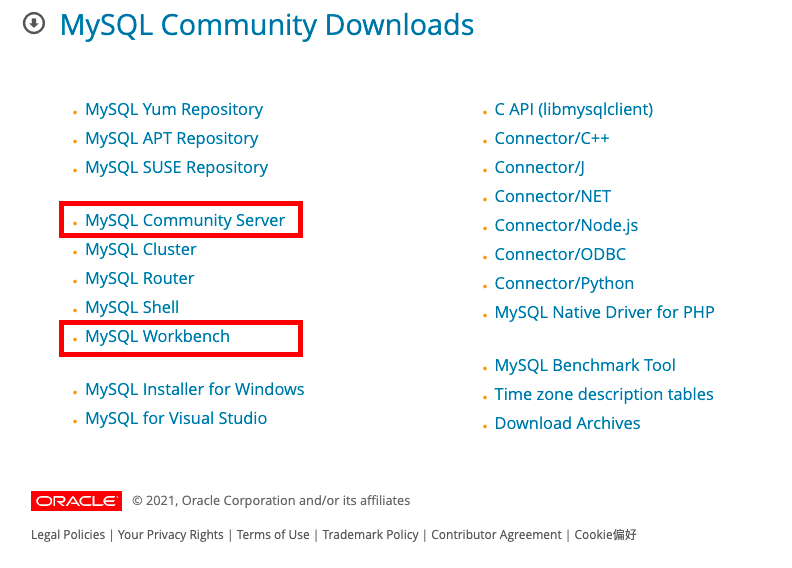Open MySQL Native Driver for PHP
792x568 pixels.
tap(605, 313)
